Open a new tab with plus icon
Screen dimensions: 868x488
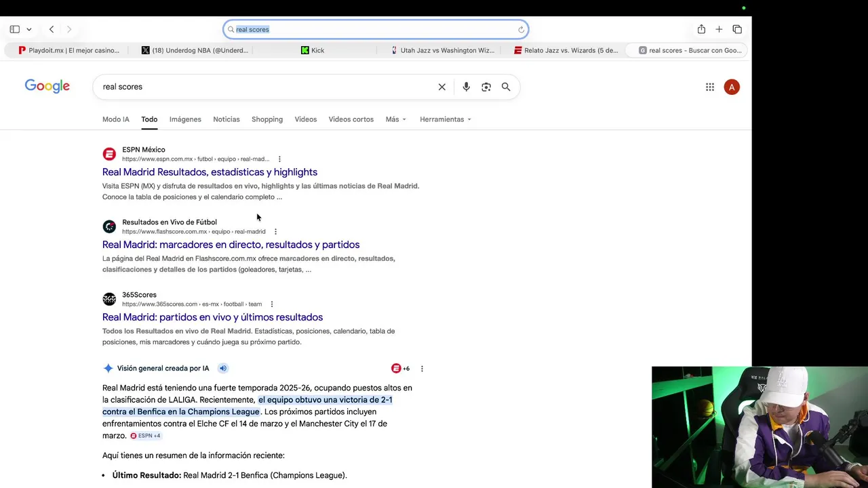719,29
